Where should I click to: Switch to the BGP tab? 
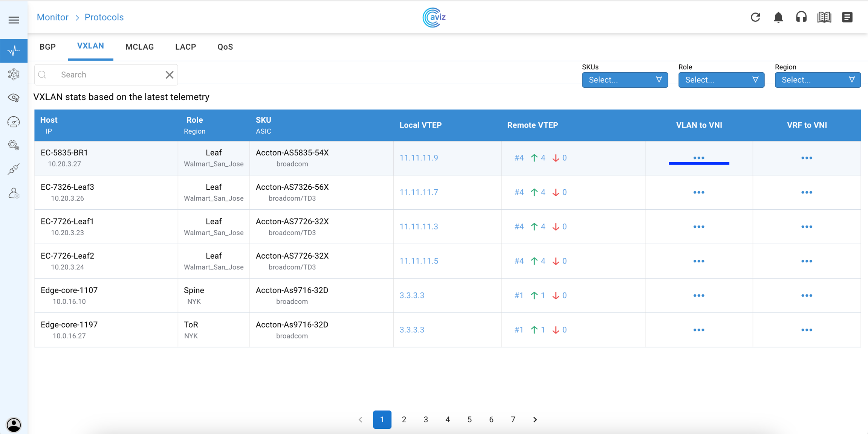pyautogui.click(x=48, y=47)
